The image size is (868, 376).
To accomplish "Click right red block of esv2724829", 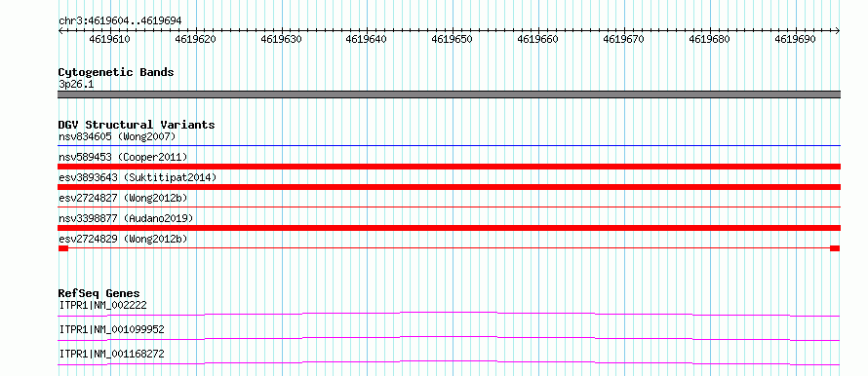I will (835, 248).
